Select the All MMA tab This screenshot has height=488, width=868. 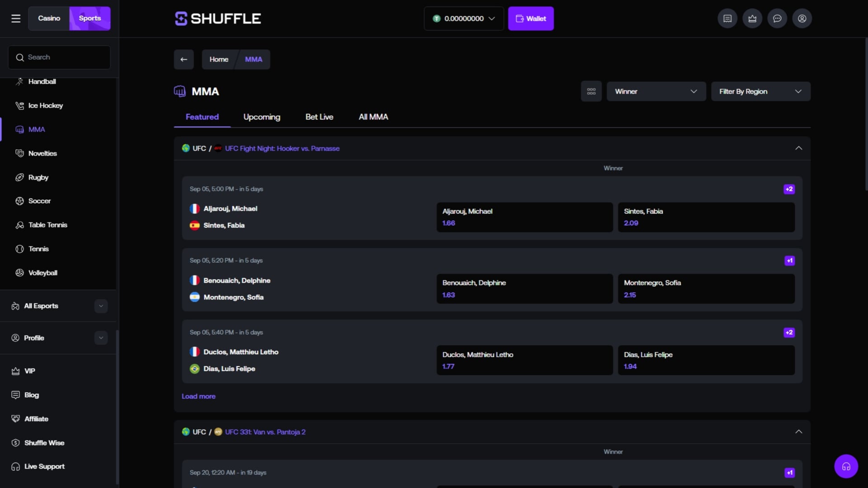pyautogui.click(x=373, y=117)
